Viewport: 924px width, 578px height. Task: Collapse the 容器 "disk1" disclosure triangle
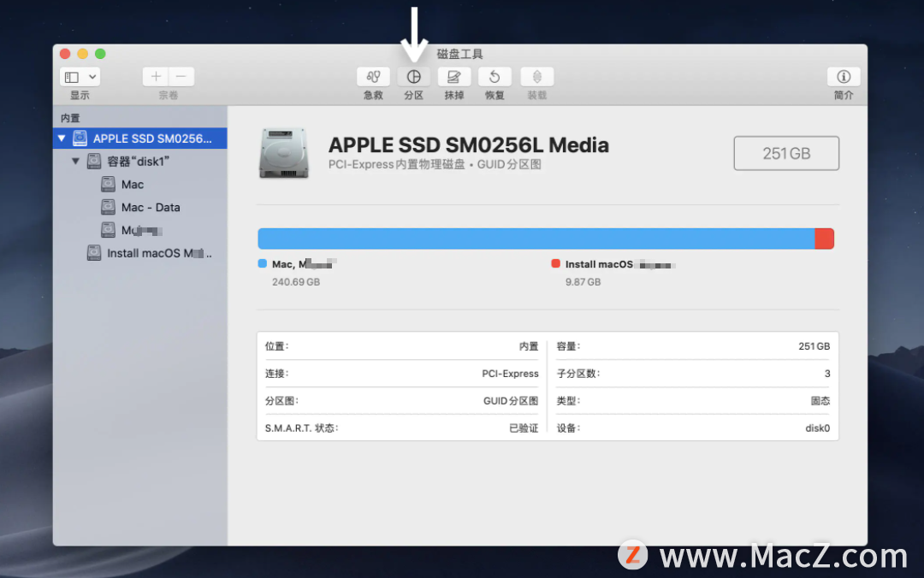[x=75, y=161]
